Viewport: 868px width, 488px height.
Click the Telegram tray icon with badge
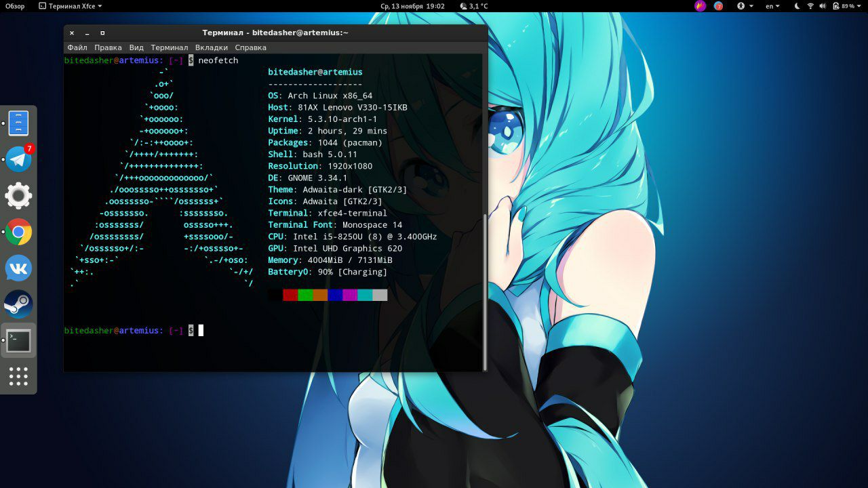[718, 6]
